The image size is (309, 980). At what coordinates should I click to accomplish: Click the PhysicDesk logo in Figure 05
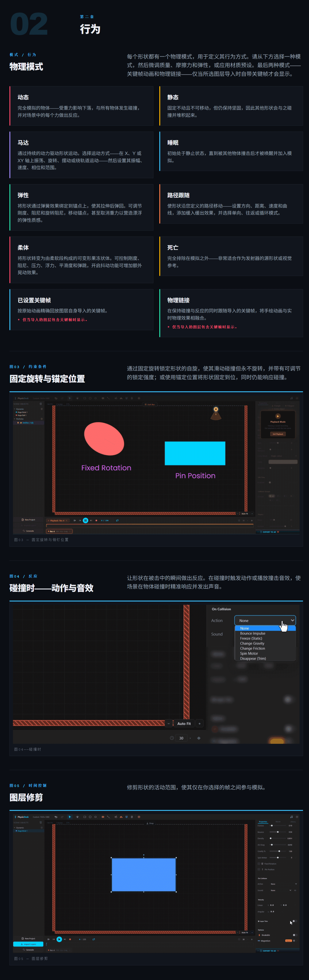22,817
